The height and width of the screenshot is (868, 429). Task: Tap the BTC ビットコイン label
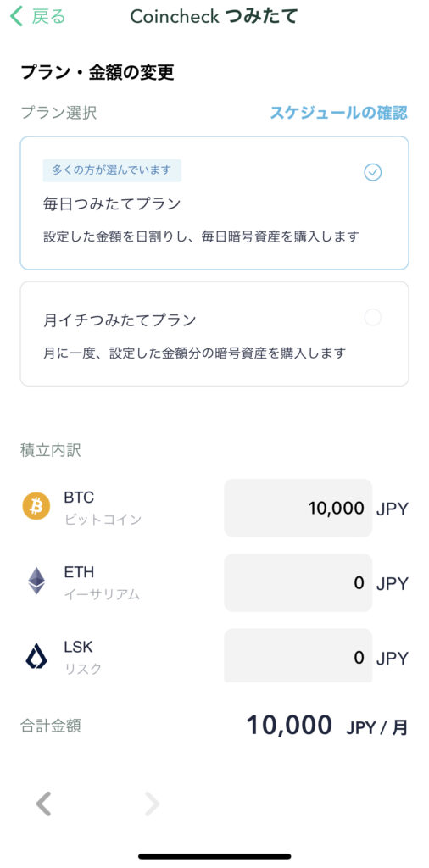tap(103, 508)
